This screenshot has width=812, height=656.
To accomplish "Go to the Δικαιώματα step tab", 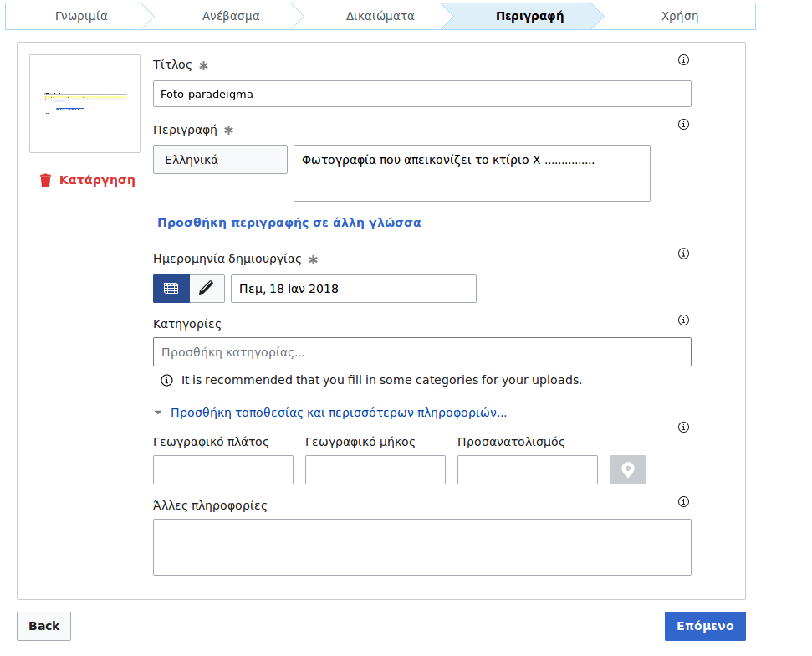I will tap(380, 16).
